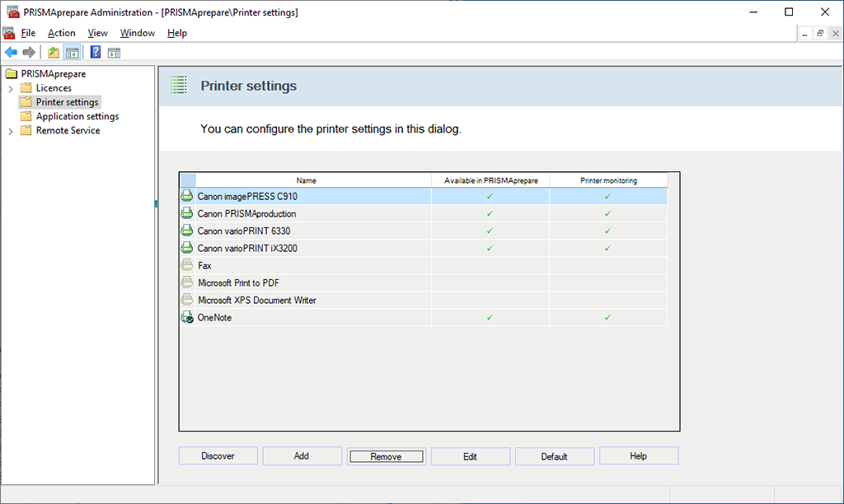Toggle the Show/Hide Console Tree icon

(72, 53)
